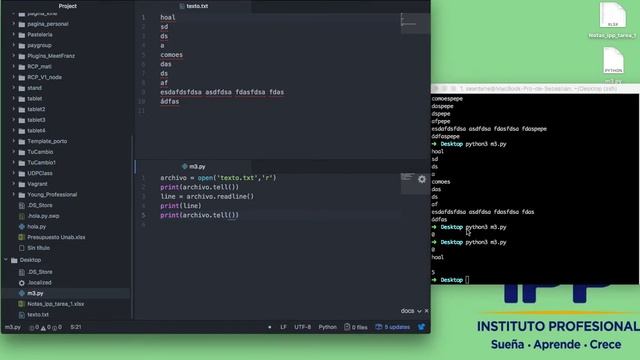
Task: Click the hola.py Python file icon
Action: (22, 227)
